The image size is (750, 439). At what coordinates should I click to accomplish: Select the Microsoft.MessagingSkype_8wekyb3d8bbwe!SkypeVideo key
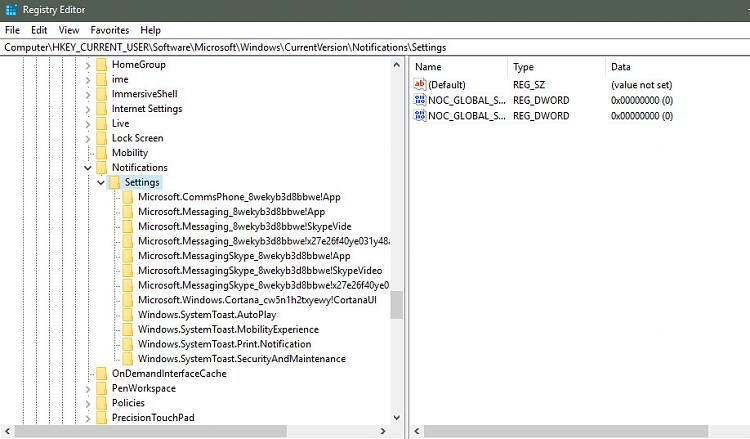point(260,271)
